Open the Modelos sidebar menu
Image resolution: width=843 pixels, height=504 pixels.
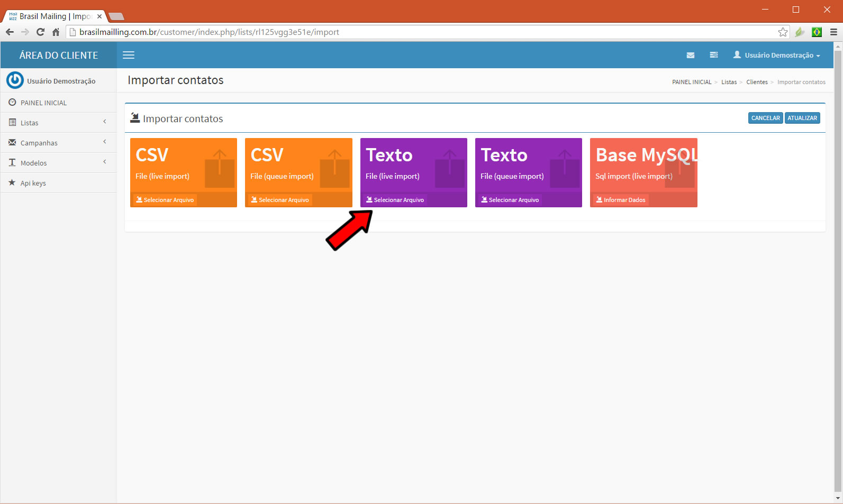[x=59, y=163]
